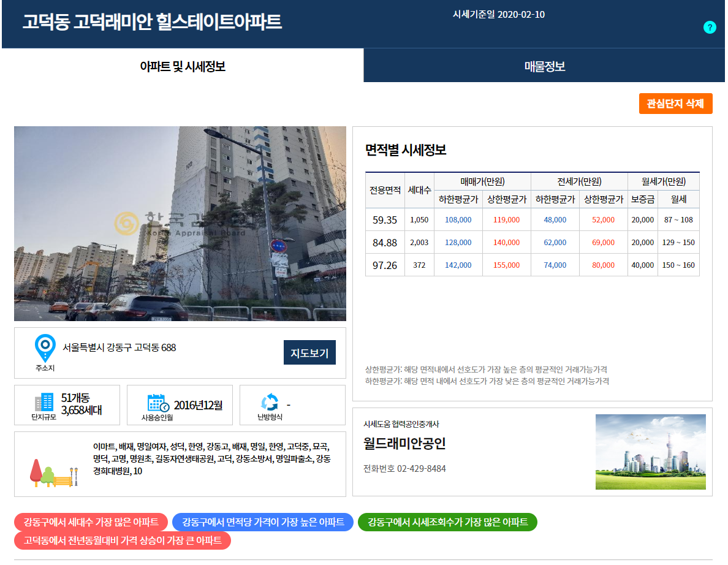Click the pink 세대수 가장 많은 아파트 badge
This screenshot has width=728, height=565.
pos(90,522)
